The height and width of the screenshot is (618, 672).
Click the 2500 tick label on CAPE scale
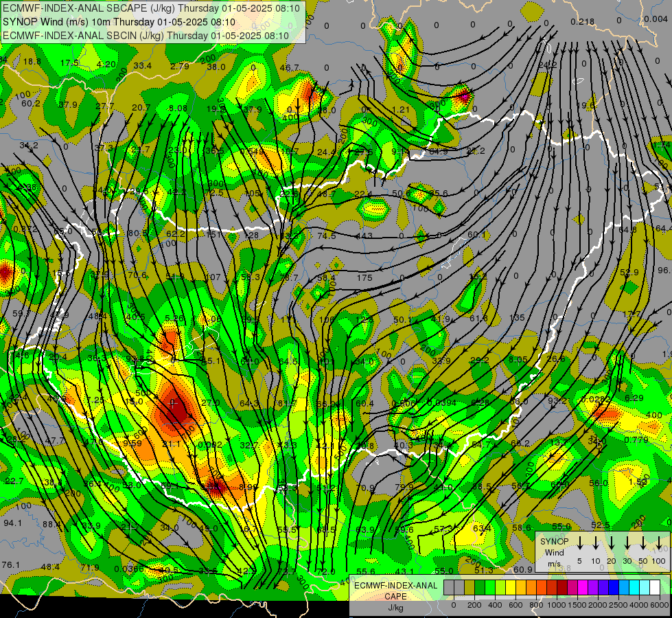(x=619, y=605)
